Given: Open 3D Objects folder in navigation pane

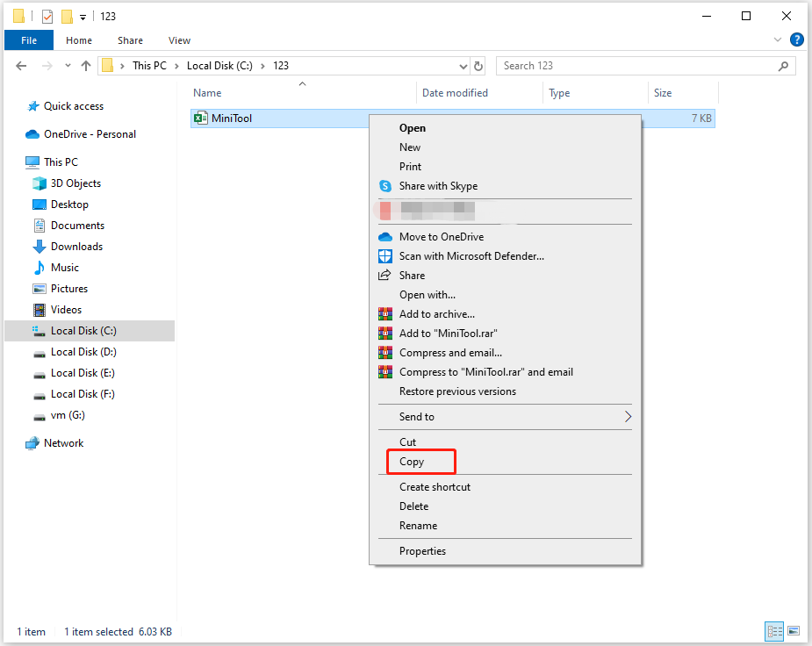Looking at the screenshot, I should tap(75, 183).
